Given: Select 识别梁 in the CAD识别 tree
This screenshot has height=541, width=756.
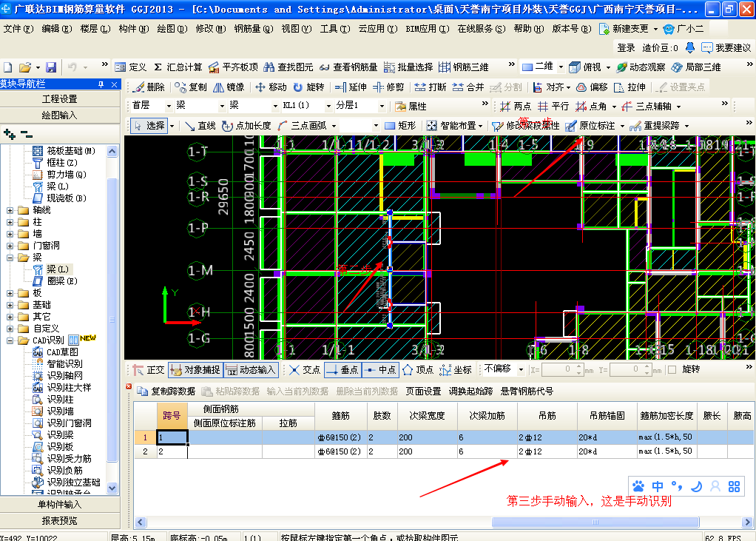Looking at the screenshot, I should tap(60, 435).
